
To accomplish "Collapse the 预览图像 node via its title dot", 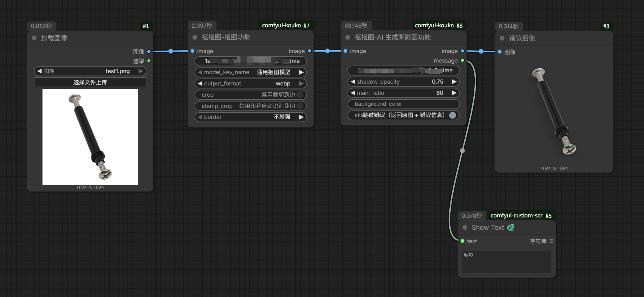I will tap(502, 38).
